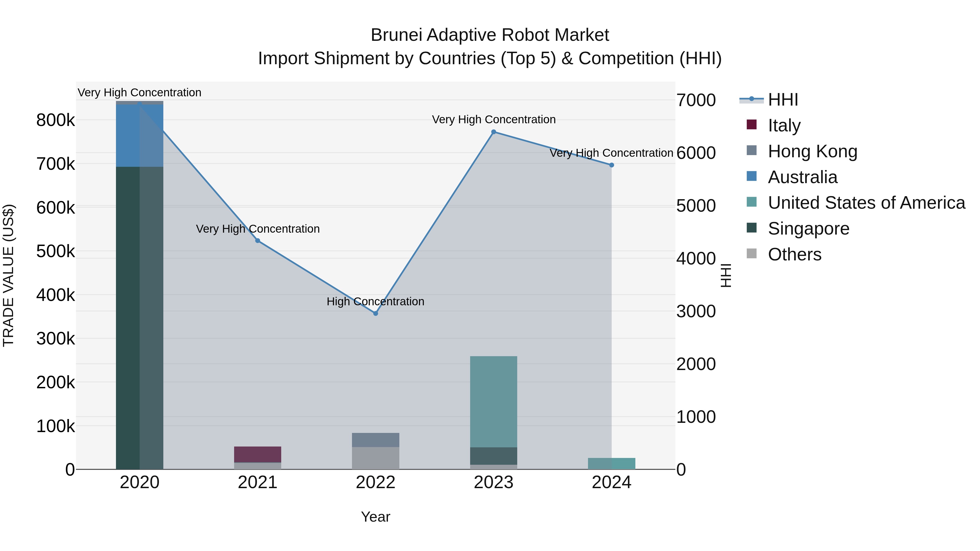Click 'Very High Concentration' annotation above 2020
This screenshot has height=551, width=980.
[140, 93]
